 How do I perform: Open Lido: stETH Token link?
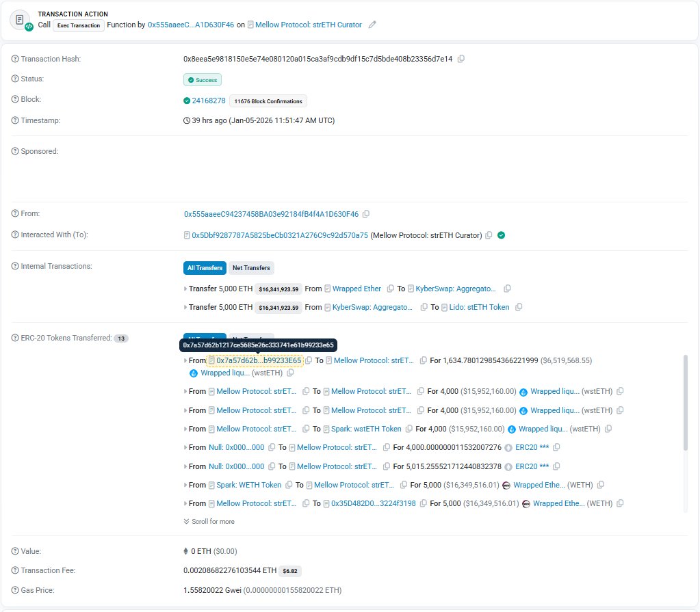pyautogui.click(x=479, y=307)
